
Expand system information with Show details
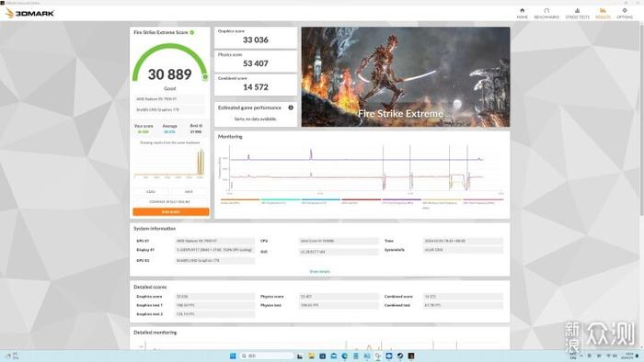319,271
